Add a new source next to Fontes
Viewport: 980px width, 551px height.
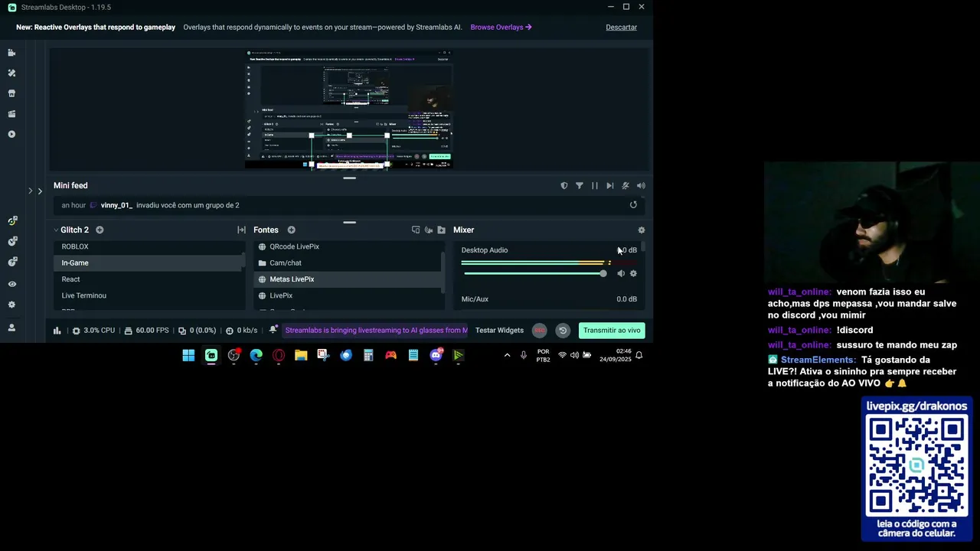pyautogui.click(x=291, y=230)
